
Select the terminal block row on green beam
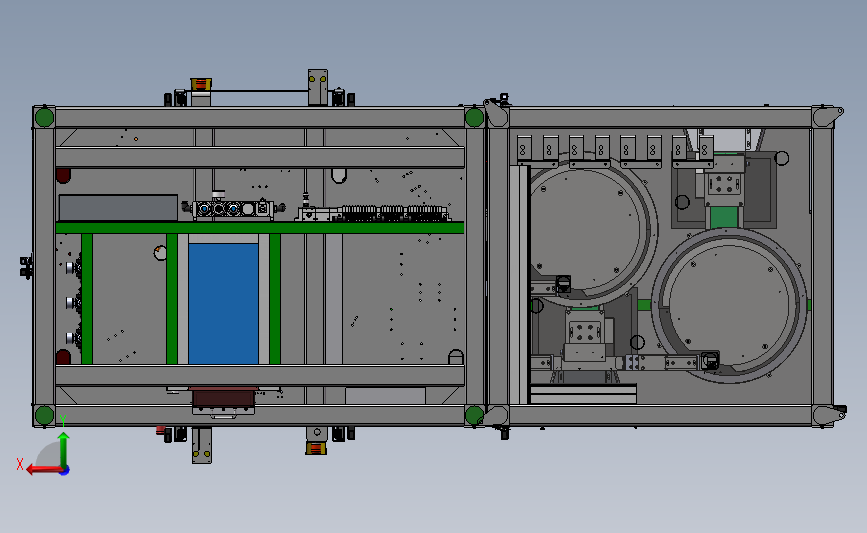click(393, 213)
